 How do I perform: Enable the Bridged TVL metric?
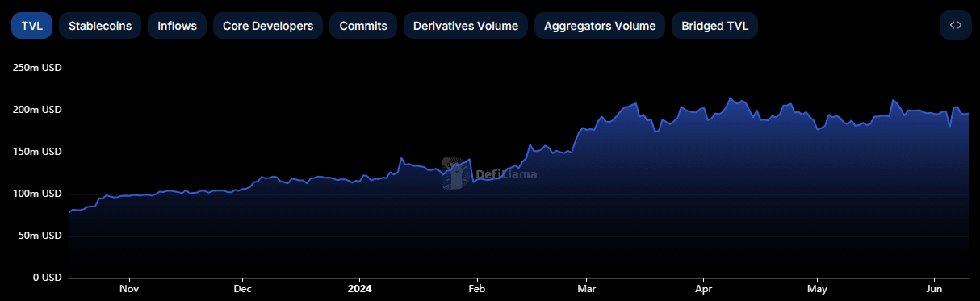coord(714,26)
